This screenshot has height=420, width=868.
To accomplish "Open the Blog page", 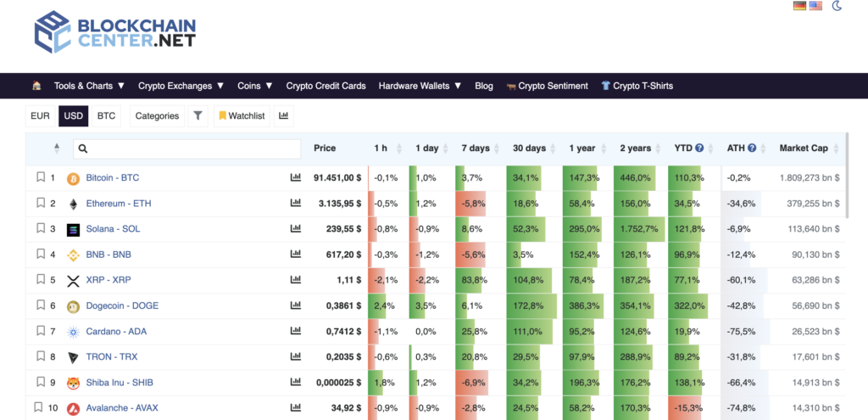I will tap(484, 86).
